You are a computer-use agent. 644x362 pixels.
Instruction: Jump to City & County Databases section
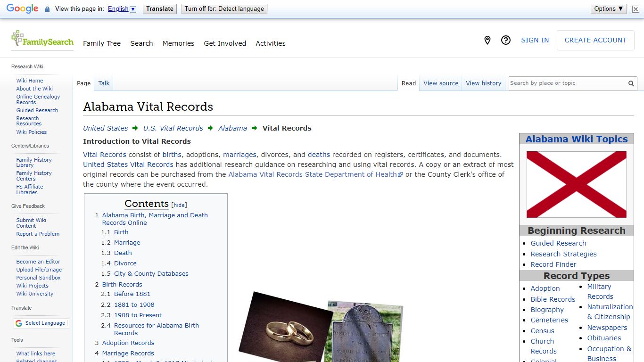[x=151, y=274]
